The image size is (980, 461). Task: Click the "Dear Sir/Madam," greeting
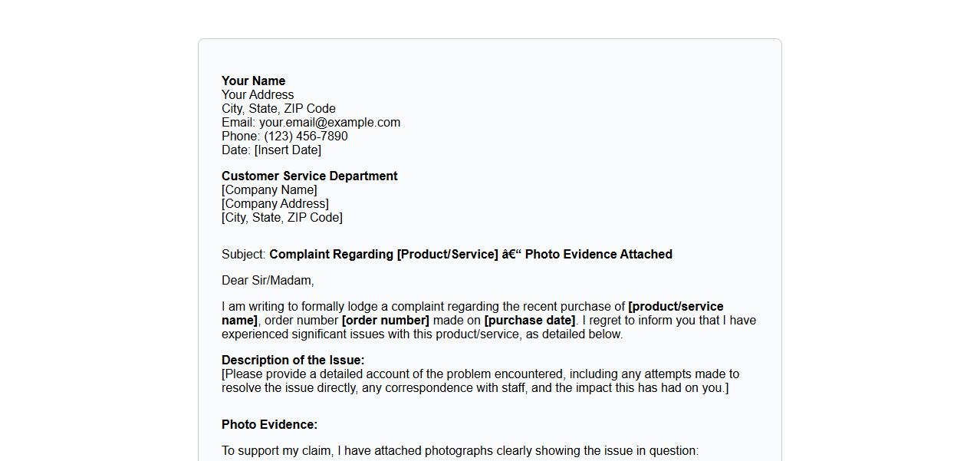268,281
